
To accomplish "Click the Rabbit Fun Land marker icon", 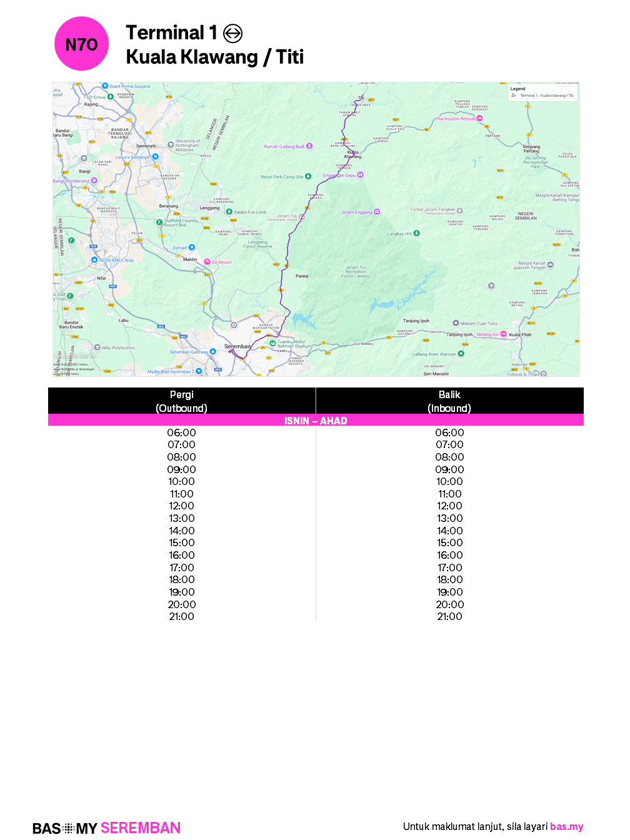I will coord(229,212).
